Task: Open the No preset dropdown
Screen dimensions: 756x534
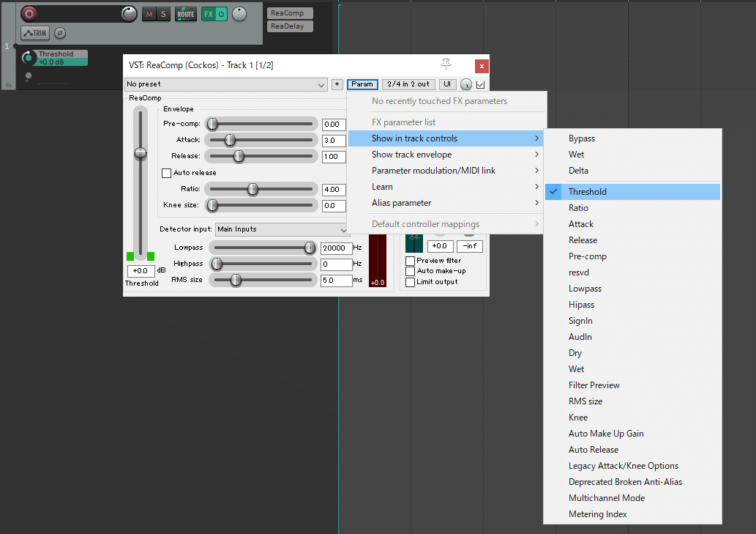Action: 225,84
